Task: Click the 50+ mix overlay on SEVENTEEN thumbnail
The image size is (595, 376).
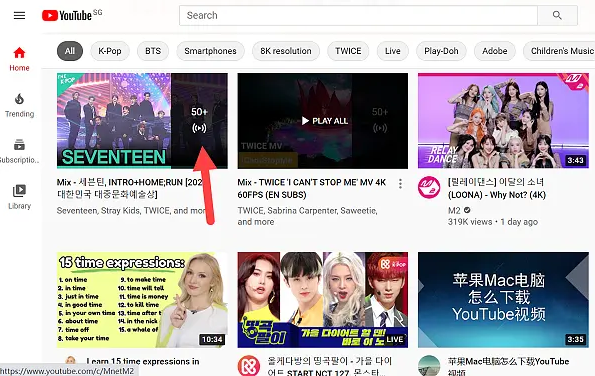Action: [199, 121]
